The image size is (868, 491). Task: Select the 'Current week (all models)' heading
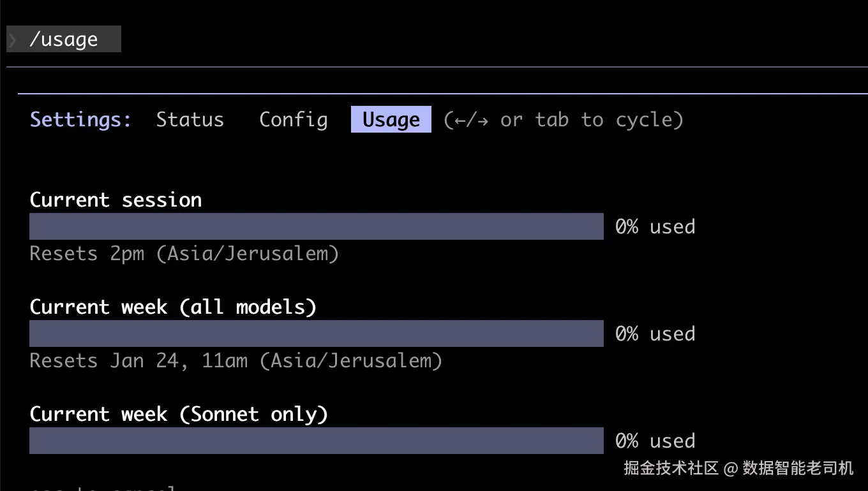tap(173, 307)
